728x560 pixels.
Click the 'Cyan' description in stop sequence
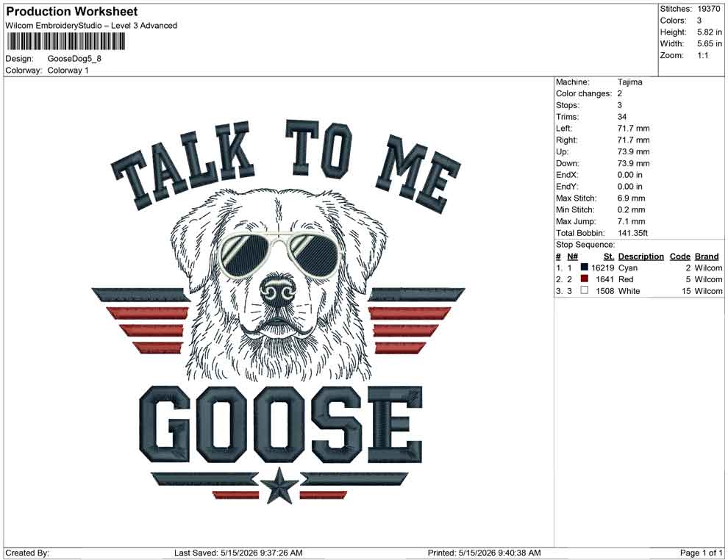coord(628,268)
